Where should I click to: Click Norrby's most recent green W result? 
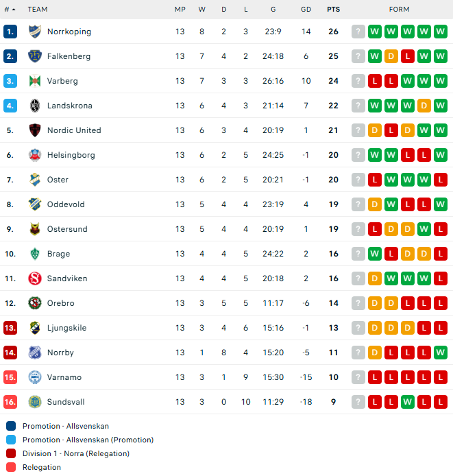pyautogui.click(x=440, y=353)
